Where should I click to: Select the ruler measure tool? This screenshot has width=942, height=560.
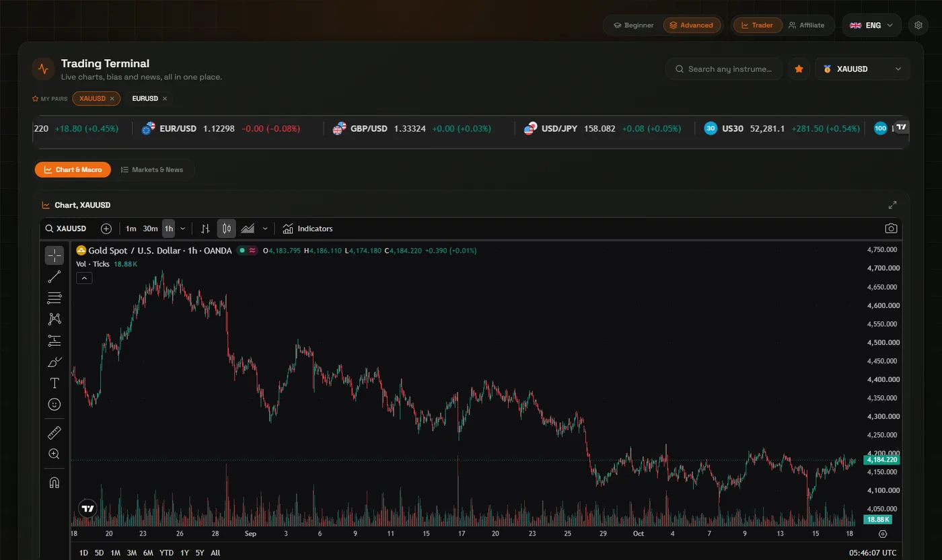click(55, 433)
